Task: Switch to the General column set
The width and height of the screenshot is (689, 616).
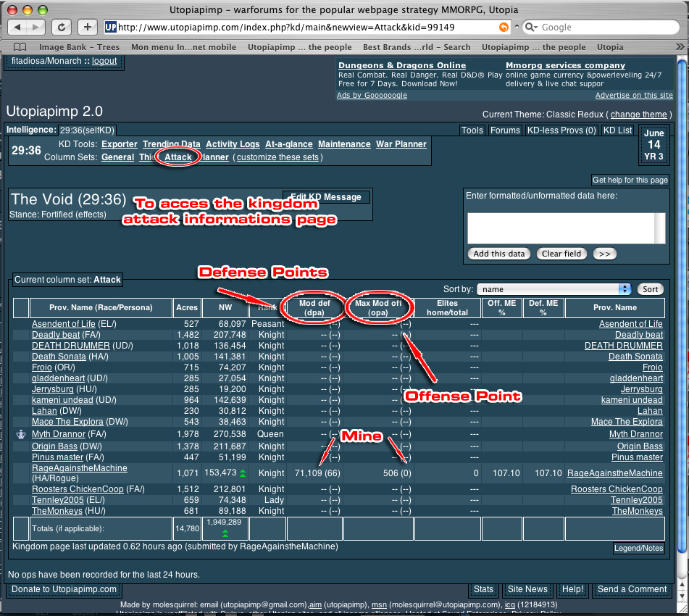Action: (x=118, y=157)
